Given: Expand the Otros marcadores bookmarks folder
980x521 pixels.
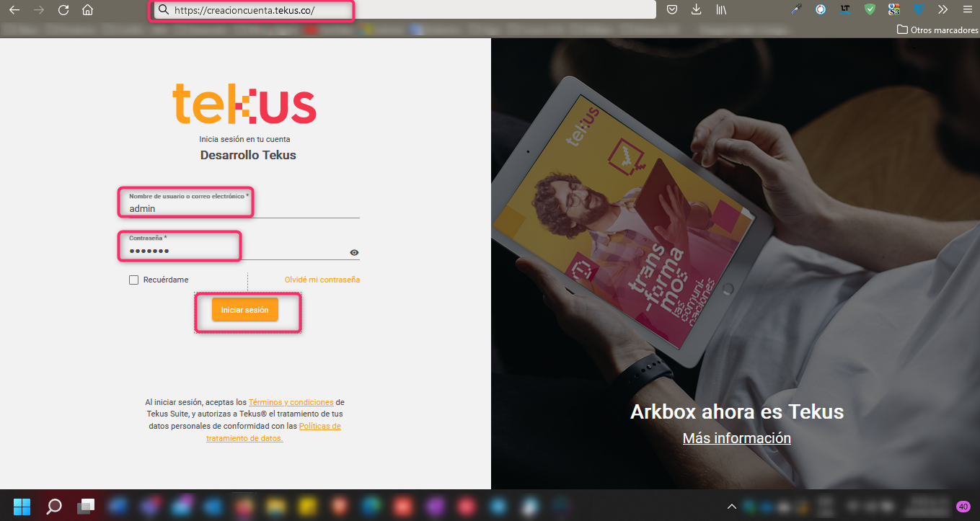Looking at the screenshot, I should 937,30.
